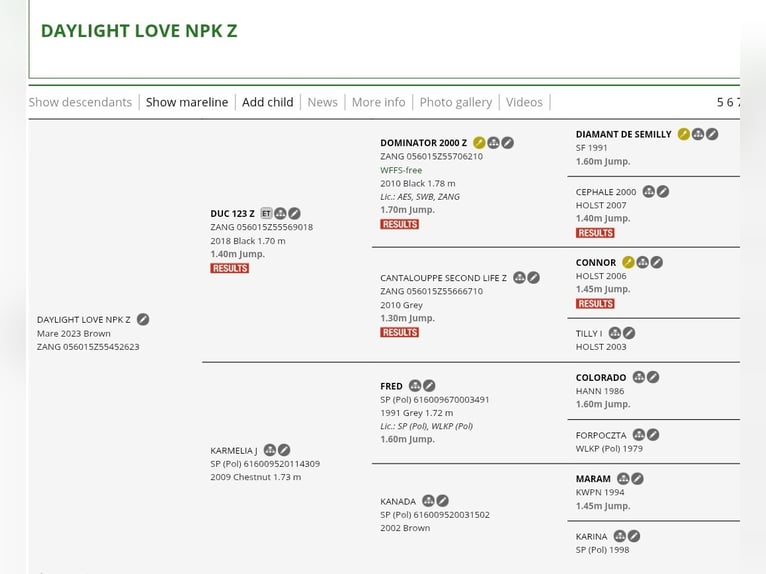This screenshot has height=574, width=766.
Task: Click the edit pencil next to KANADA
Action: pyautogui.click(x=442, y=501)
